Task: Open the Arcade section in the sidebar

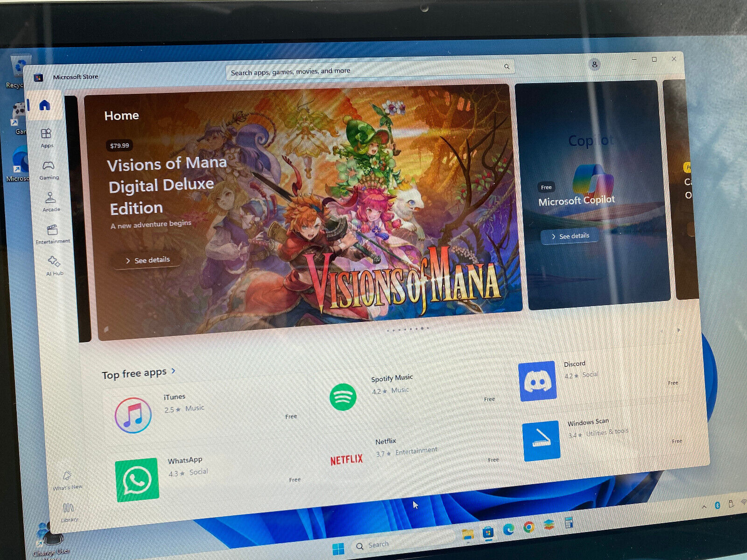Action: coord(51,202)
